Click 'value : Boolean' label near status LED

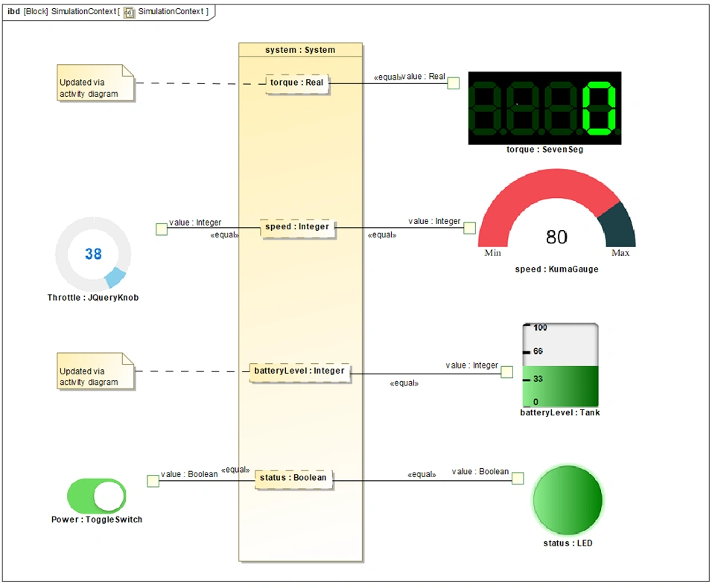tap(480, 472)
